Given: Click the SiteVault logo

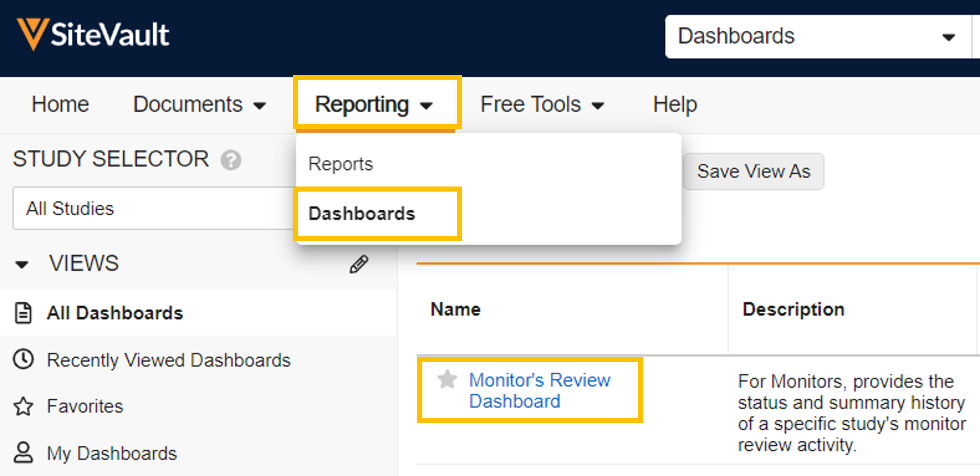Looking at the screenshot, I should (93, 35).
